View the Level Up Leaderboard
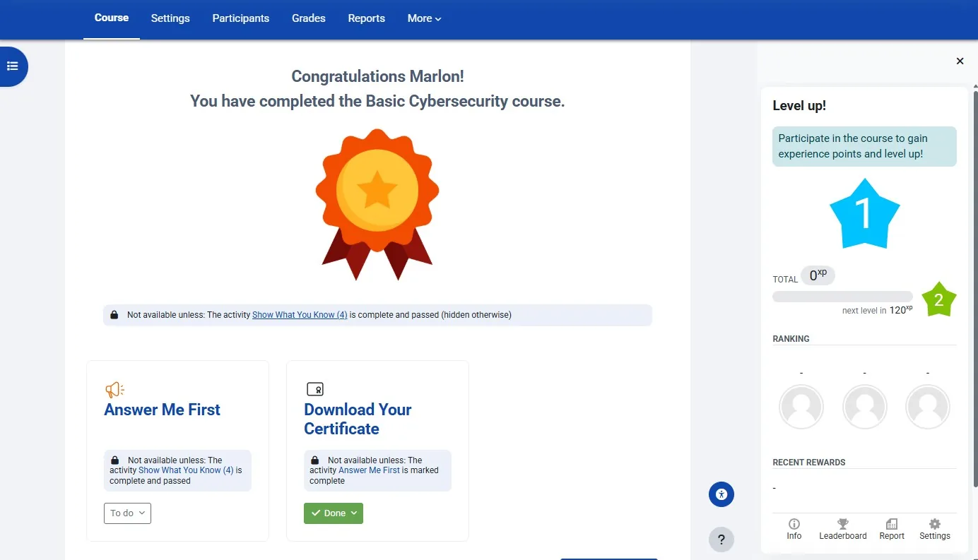This screenshot has width=978, height=560. point(842,528)
